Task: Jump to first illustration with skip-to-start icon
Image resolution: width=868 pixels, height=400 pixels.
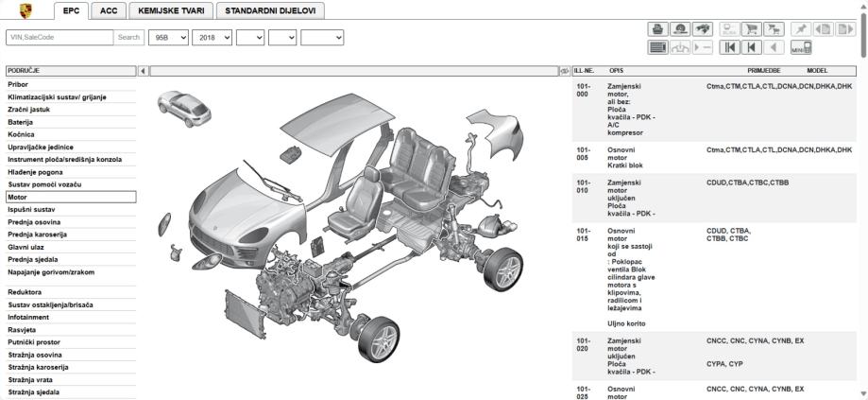Action: [730, 47]
